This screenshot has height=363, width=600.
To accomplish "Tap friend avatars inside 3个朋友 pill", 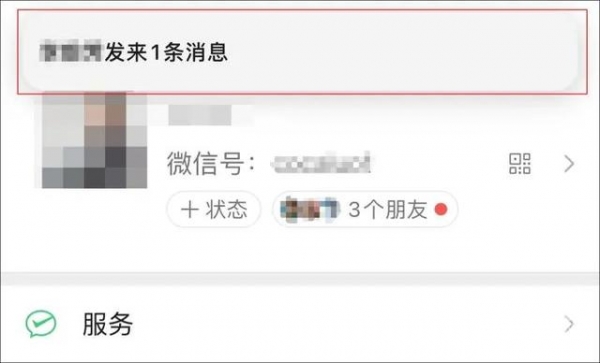I will [310, 209].
